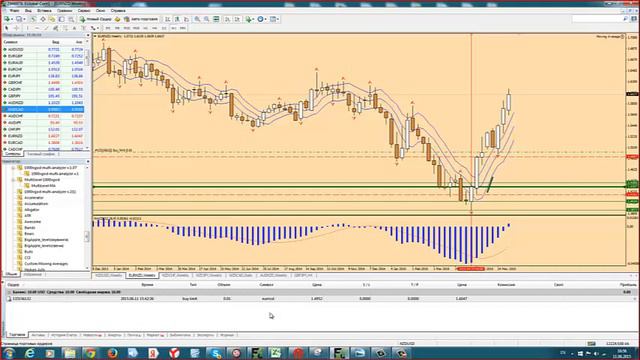Open the Журнал terminal tab
This screenshot has height=360, width=640.
click(x=227, y=335)
